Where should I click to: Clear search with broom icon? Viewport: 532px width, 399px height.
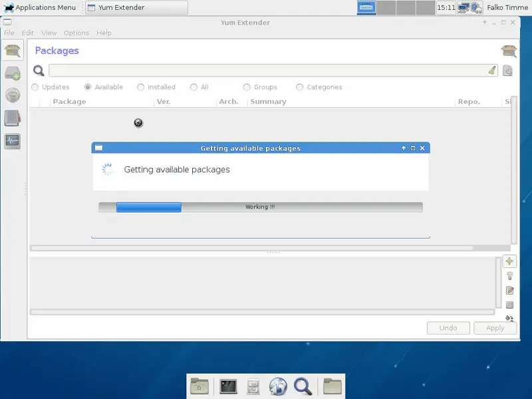(x=492, y=70)
